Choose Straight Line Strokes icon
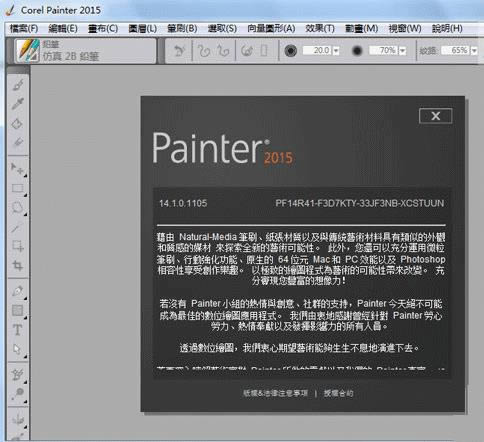Screen dimensions: 484x442 coord(222,51)
